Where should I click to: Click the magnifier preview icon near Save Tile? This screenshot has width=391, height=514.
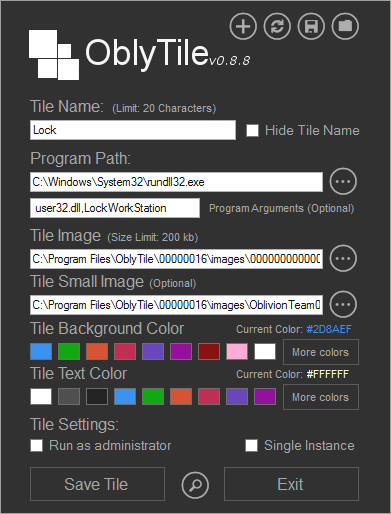point(195,485)
